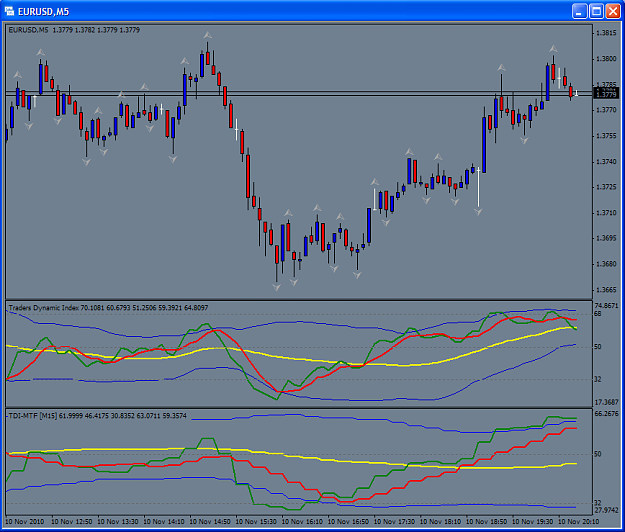Click the TDI-MTF [M15] indicator label

point(97,416)
